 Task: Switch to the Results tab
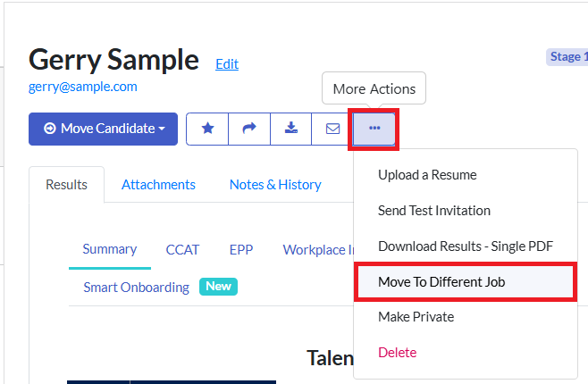(x=66, y=185)
